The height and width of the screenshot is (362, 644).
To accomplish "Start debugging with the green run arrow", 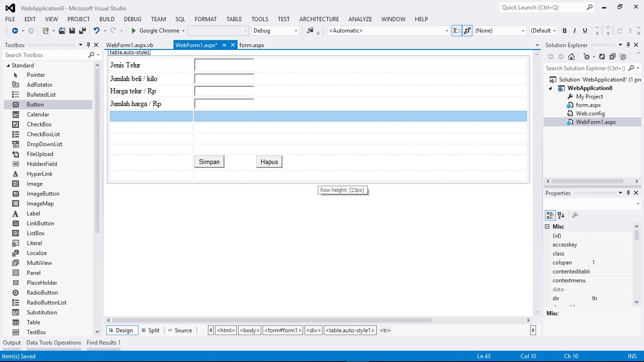I will (x=134, y=30).
